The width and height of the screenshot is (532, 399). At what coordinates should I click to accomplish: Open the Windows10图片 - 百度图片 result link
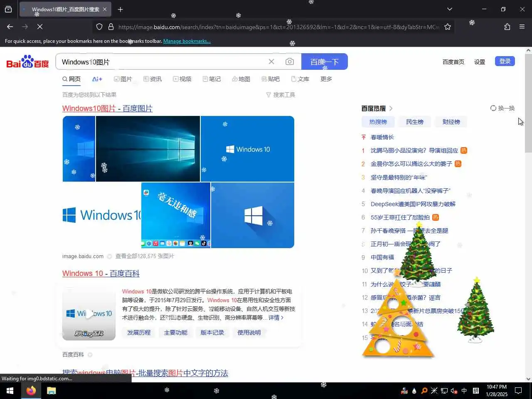[107, 108]
